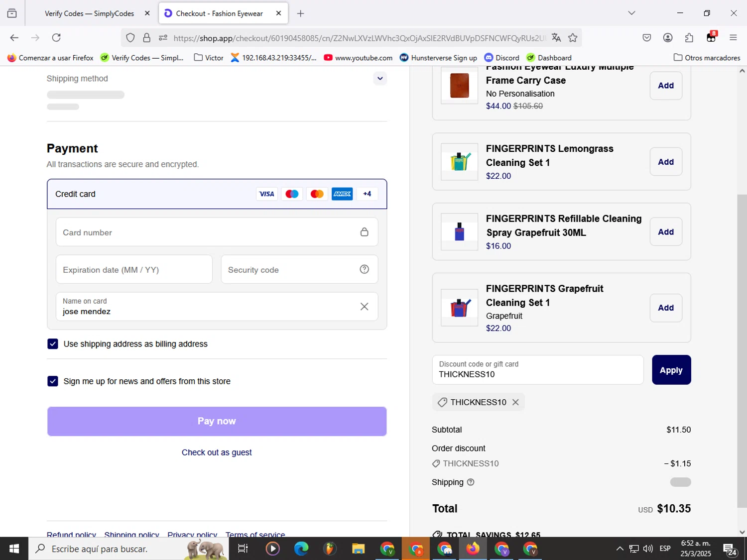
Task: Focus the Security code field
Action: pos(299,269)
